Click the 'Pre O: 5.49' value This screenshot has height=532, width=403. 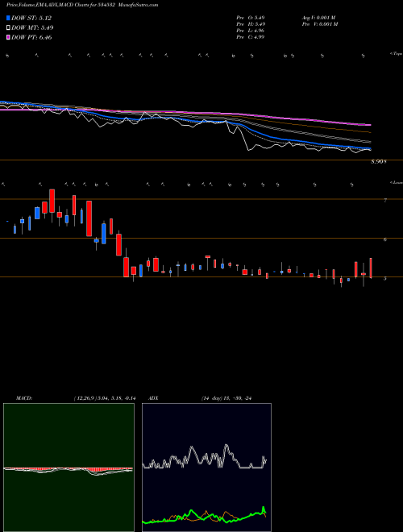point(251,18)
